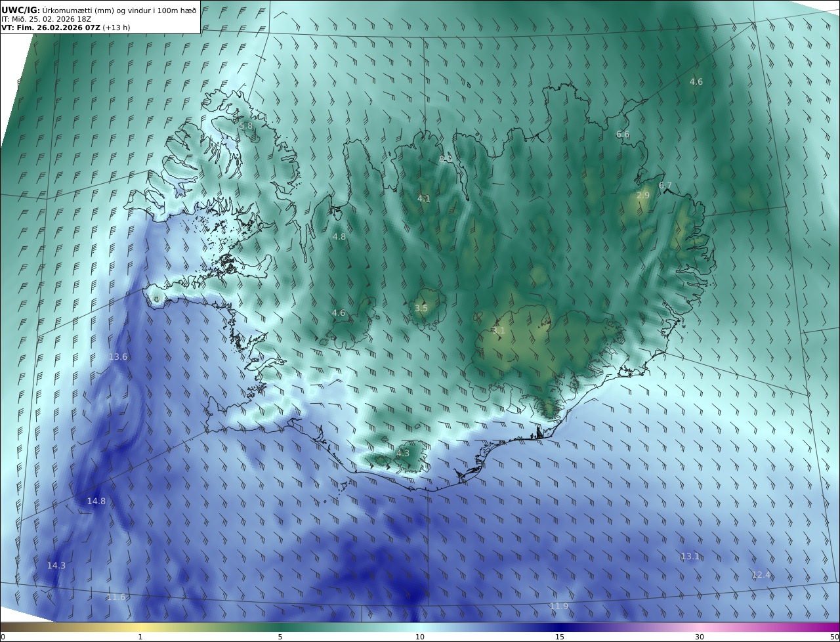Click the 4.1 value label
This screenshot has height=642, width=840.
424,198
